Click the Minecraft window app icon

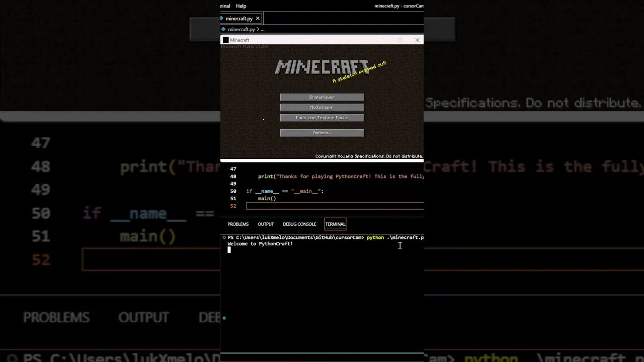point(225,40)
